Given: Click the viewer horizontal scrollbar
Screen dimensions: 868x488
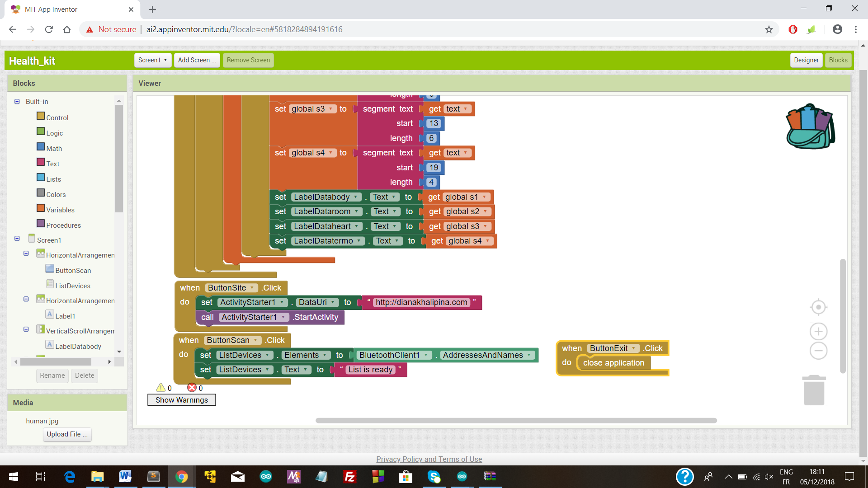Looking at the screenshot, I should (x=515, y=420).
